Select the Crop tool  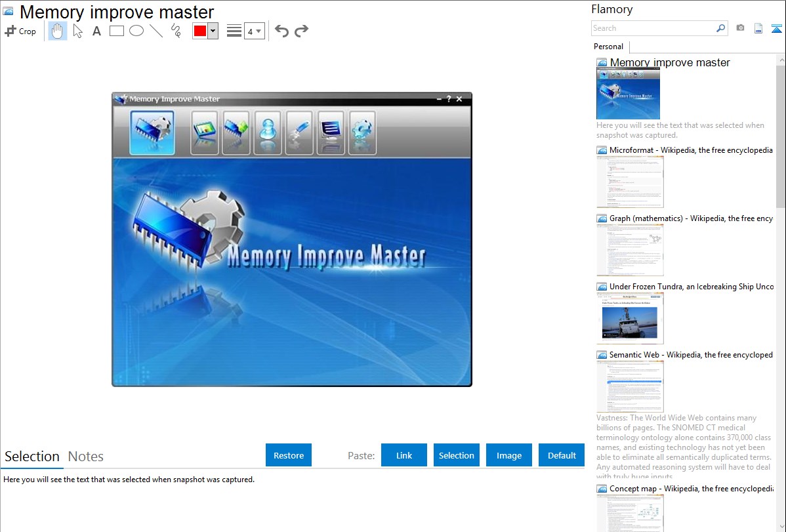coord(20,31)
